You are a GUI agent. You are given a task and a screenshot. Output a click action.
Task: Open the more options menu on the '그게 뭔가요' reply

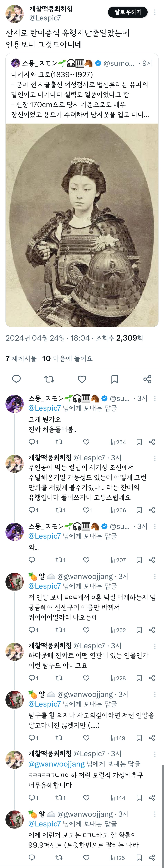point(155,398)
